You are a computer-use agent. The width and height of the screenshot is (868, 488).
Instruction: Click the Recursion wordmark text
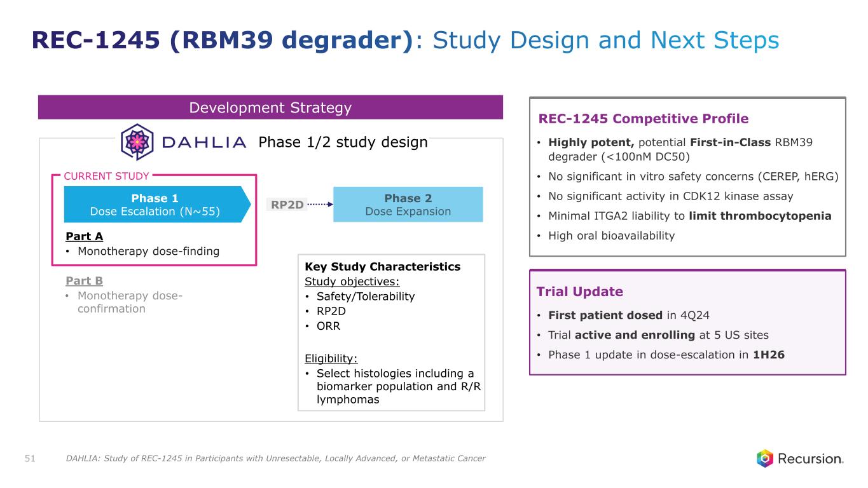810,459
